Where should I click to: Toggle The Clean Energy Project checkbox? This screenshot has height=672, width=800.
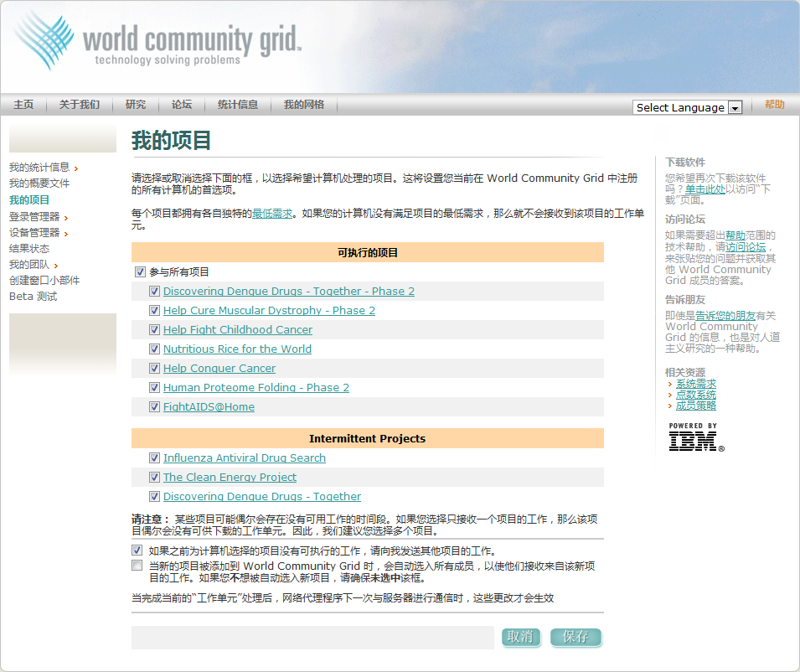coord(154,478)
